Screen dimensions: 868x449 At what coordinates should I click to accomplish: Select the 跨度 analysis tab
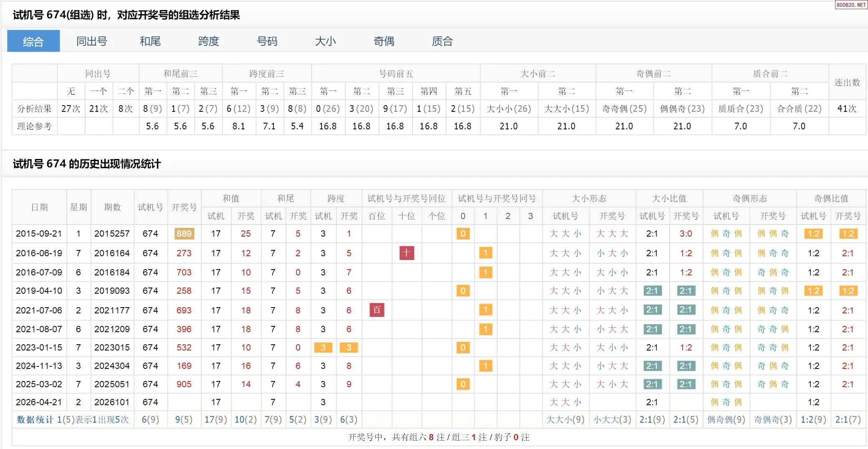pyautogui.click(x=208, y=41)
